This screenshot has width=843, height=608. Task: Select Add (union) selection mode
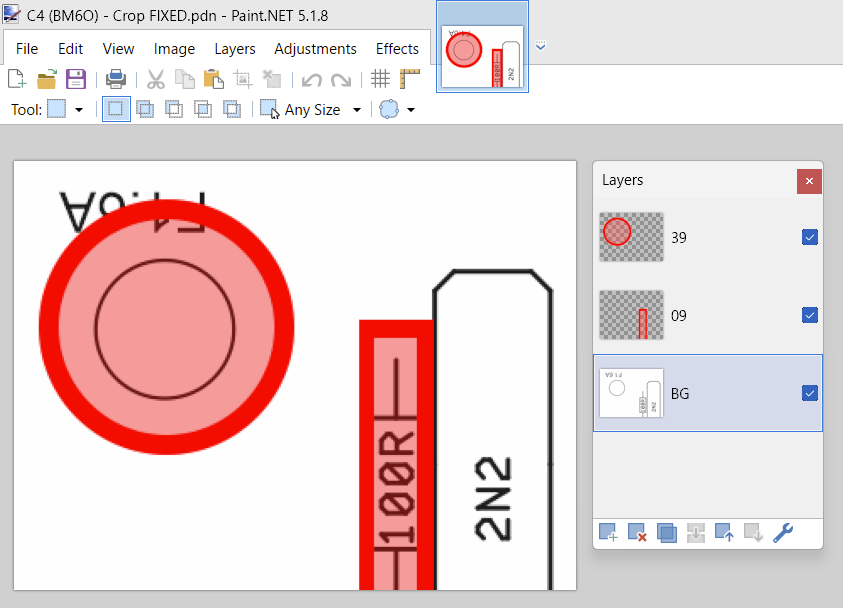(x=145, y=109)
